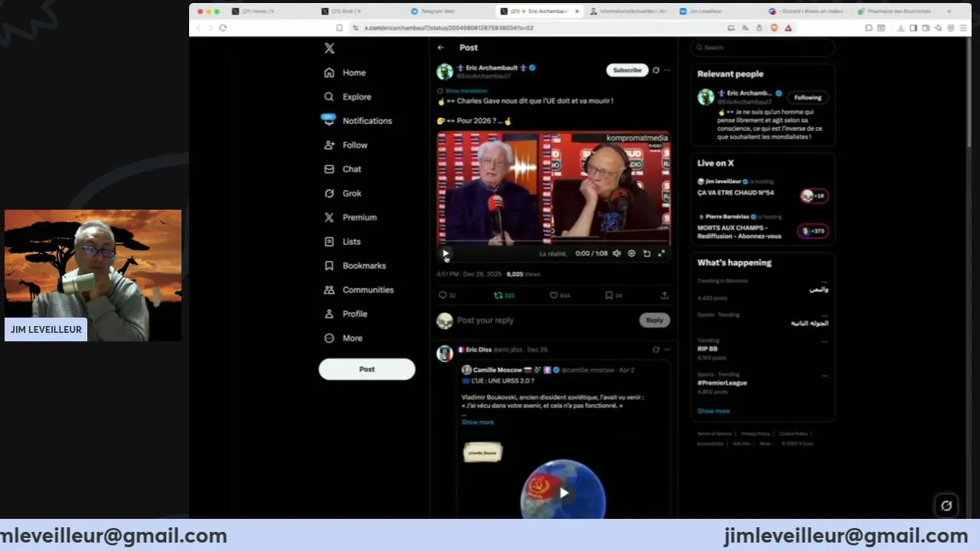Switch to the Pharmacie des Bourroches tab
980x551 pixels.
[894, 11]
